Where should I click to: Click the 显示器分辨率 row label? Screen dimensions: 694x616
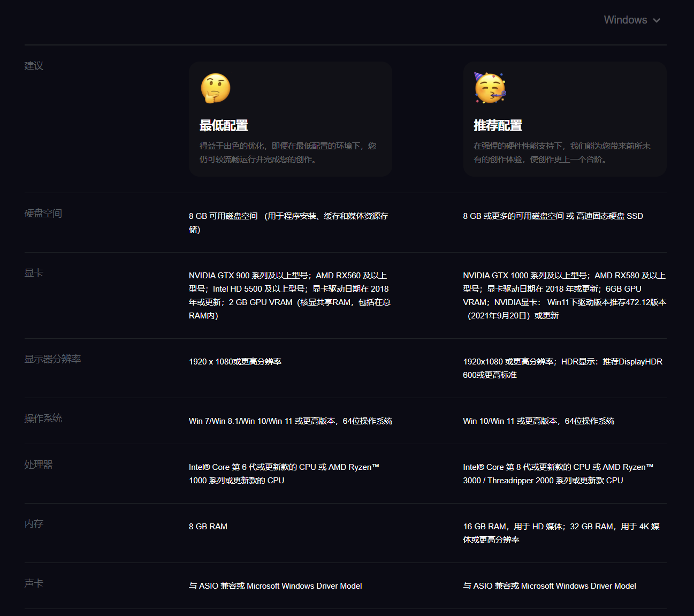pyautogui.click(x=52, y=359)
